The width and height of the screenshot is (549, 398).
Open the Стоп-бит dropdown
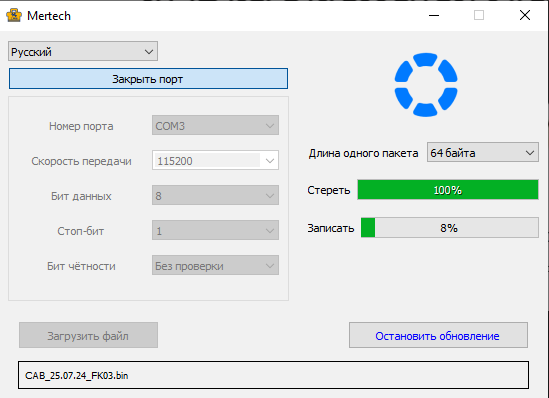[215, 230]
